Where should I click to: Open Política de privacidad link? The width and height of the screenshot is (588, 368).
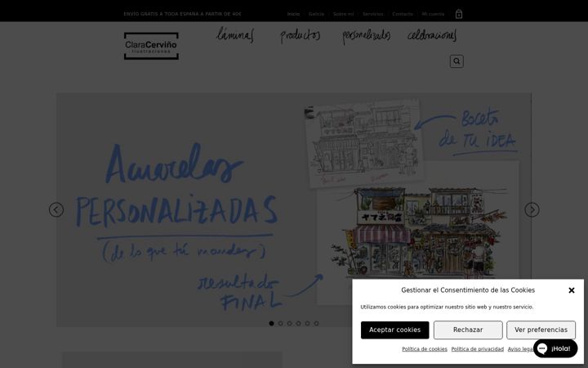478,349
